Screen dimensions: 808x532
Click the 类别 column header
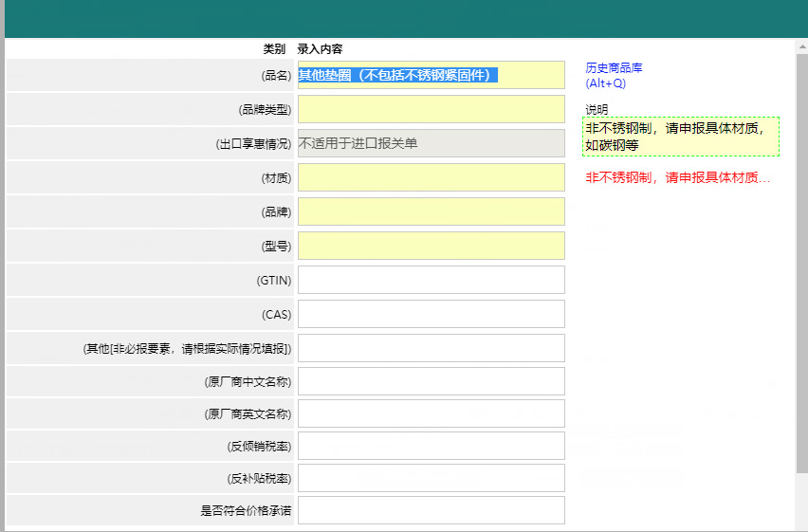coord(274,49)
